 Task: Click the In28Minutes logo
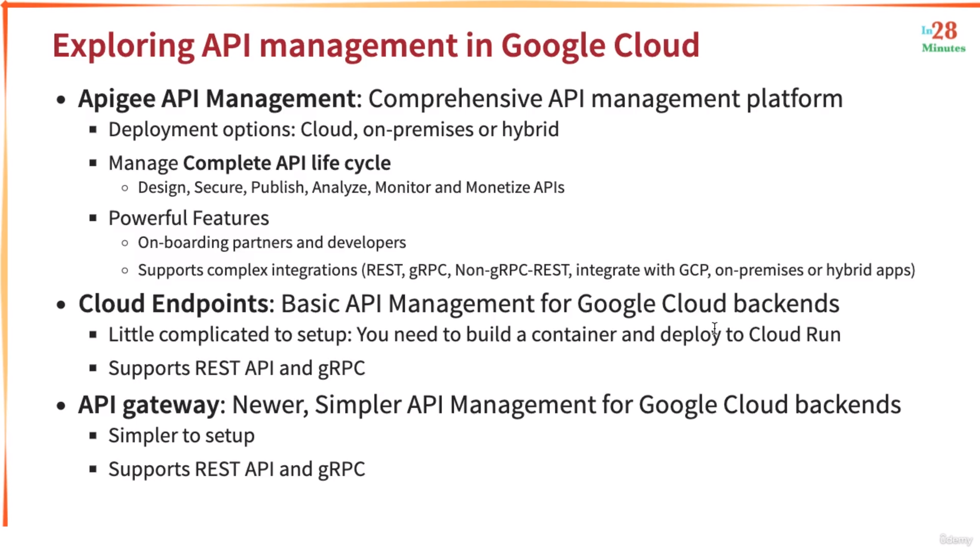(943, 37)
